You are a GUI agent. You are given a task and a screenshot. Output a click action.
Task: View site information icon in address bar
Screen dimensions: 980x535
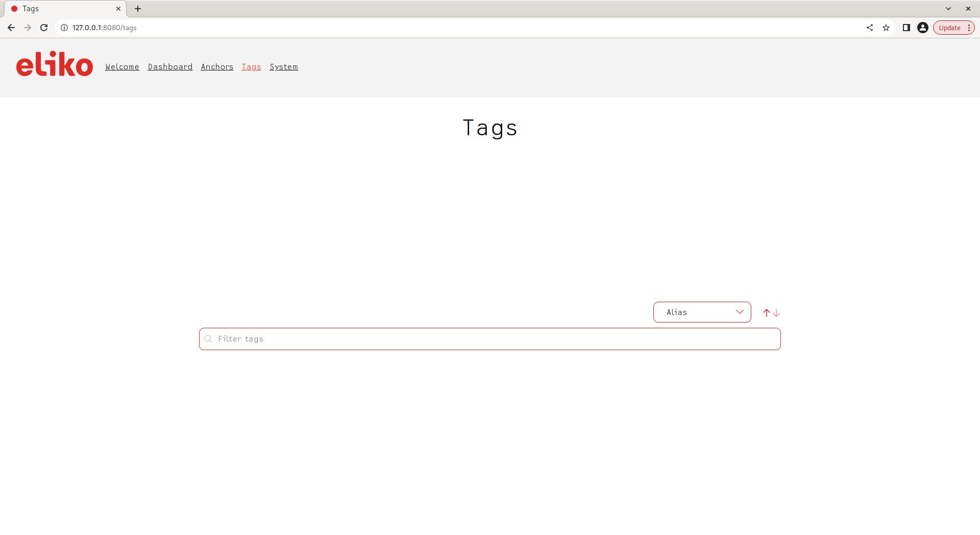coord(64,28)
